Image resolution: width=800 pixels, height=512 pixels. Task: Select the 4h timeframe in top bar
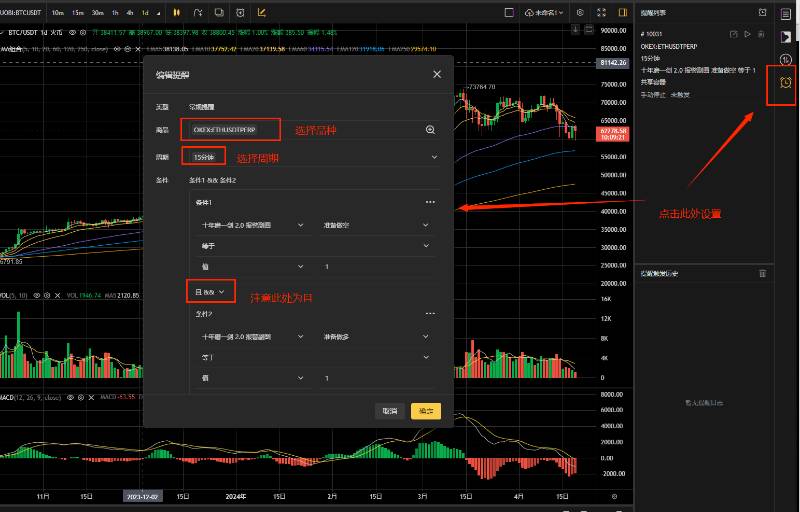click(x=129, y=13)
